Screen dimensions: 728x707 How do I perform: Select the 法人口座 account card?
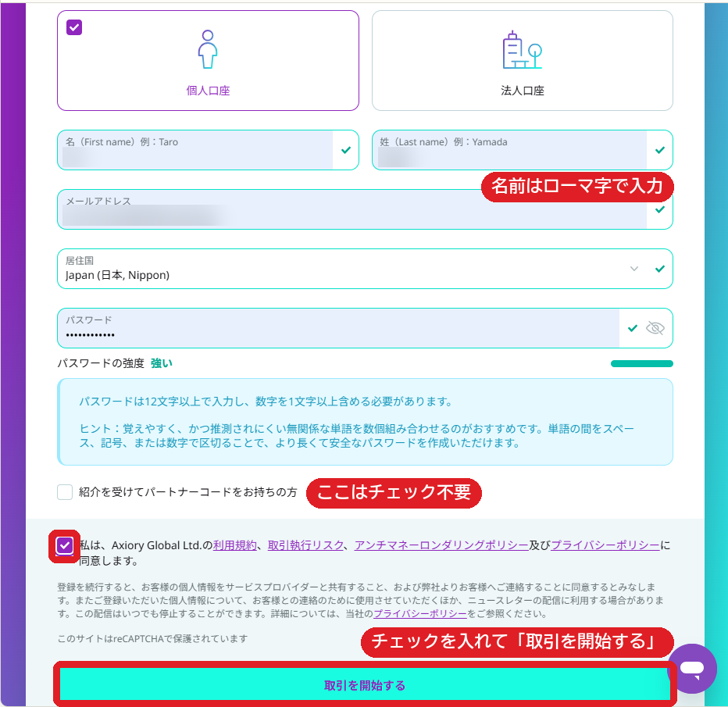click(523, 60)
